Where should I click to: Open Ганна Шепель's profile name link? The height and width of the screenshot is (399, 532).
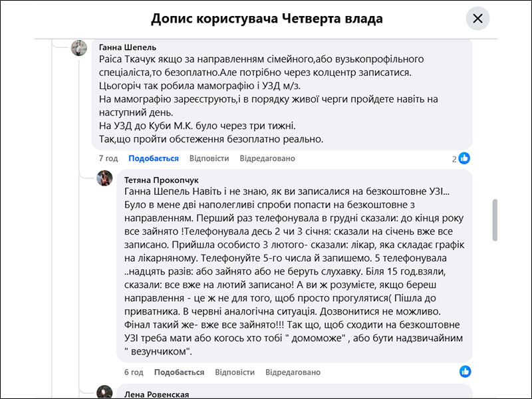click(128, 47)
